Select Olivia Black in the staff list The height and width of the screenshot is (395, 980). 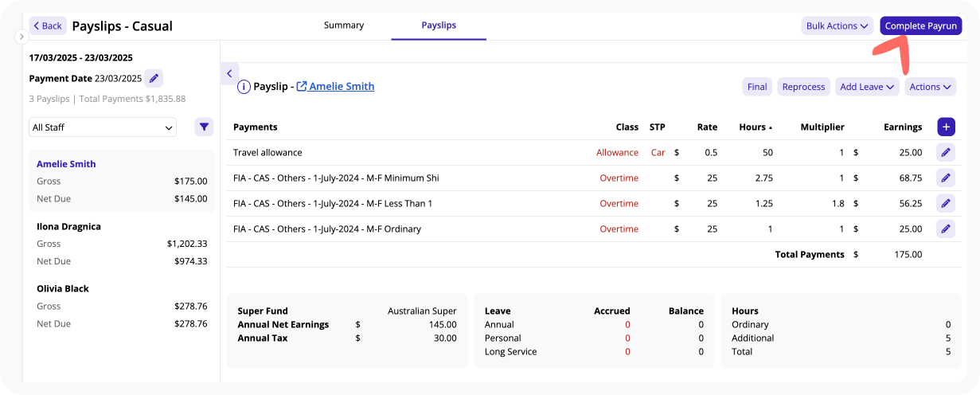(122, 306)
